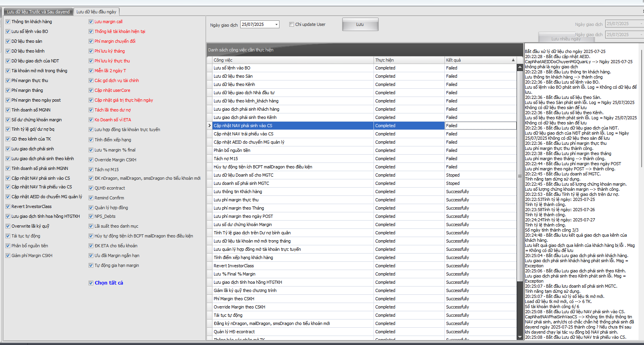Viewport: 644px width, 345px height.
Task: Click the task list scrollbar up arrow
Action: (520, 67)
